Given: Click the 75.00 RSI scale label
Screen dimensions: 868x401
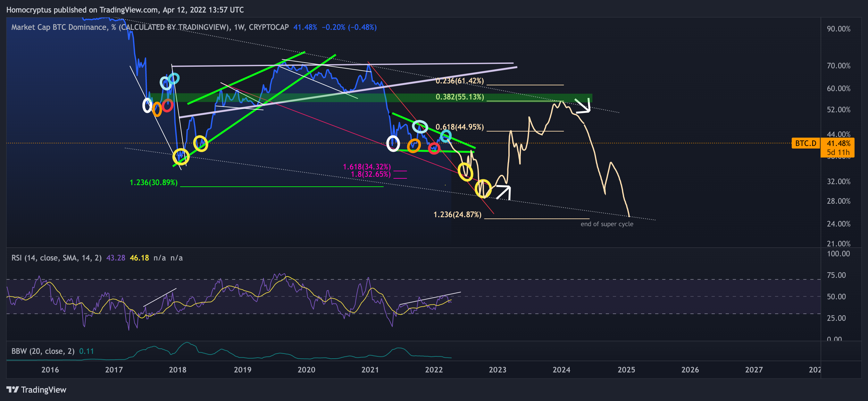Looking at the screenshot, I should pos(836,275).
